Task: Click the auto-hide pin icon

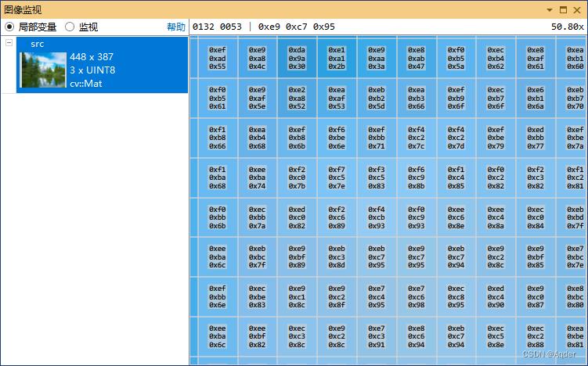Action: pos(562,9)
